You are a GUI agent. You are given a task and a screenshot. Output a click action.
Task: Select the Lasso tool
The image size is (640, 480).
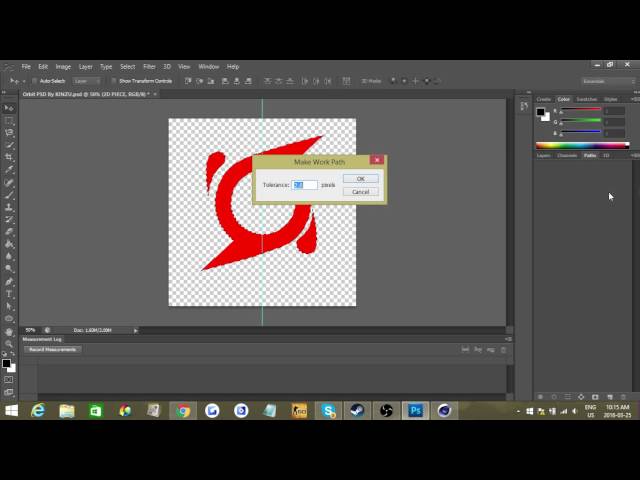pos(9,133)
